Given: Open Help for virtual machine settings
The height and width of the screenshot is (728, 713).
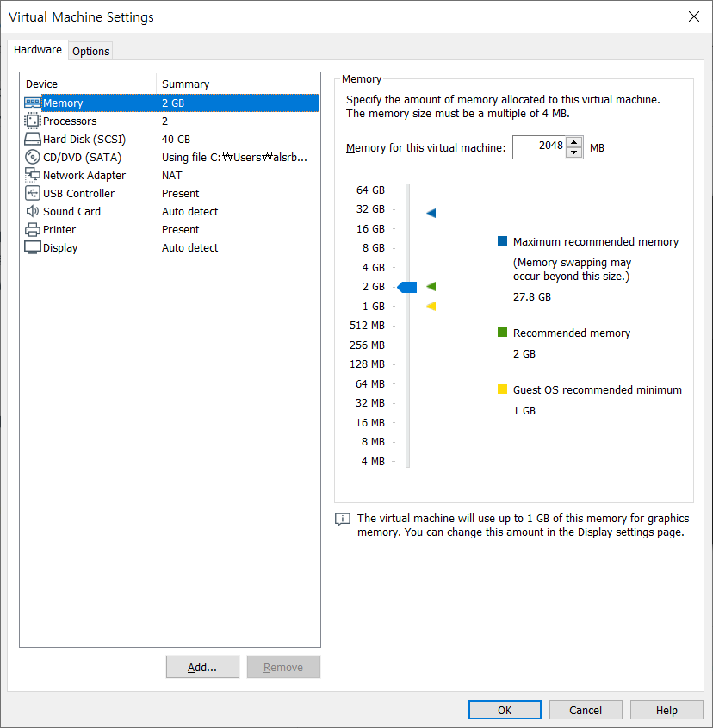Looking at the screenshot, I should tap(666, 710).
